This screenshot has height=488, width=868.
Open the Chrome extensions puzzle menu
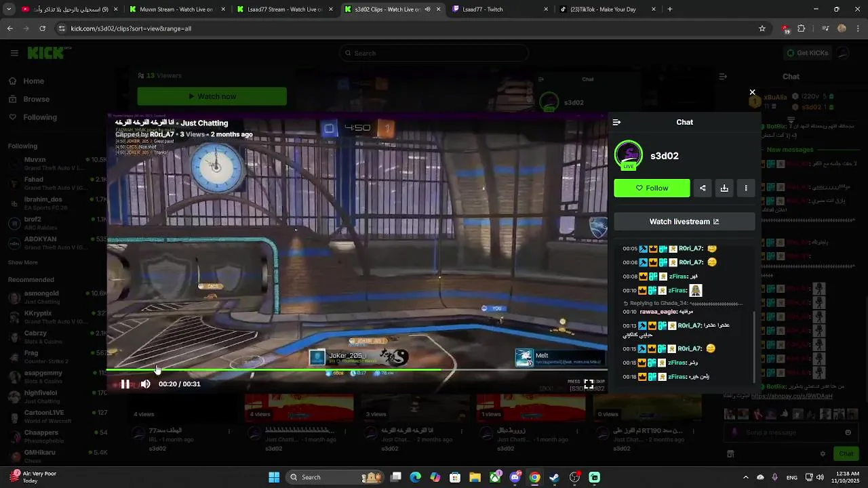[x=802, y=28]
